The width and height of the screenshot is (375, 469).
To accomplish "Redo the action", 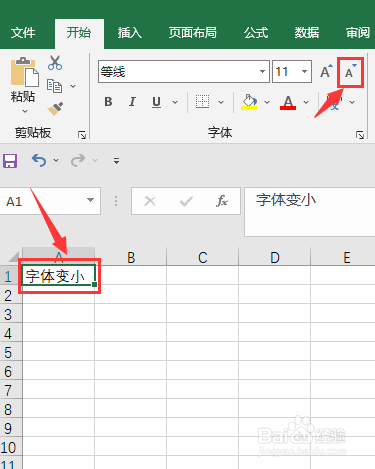I will click(78, 160).
